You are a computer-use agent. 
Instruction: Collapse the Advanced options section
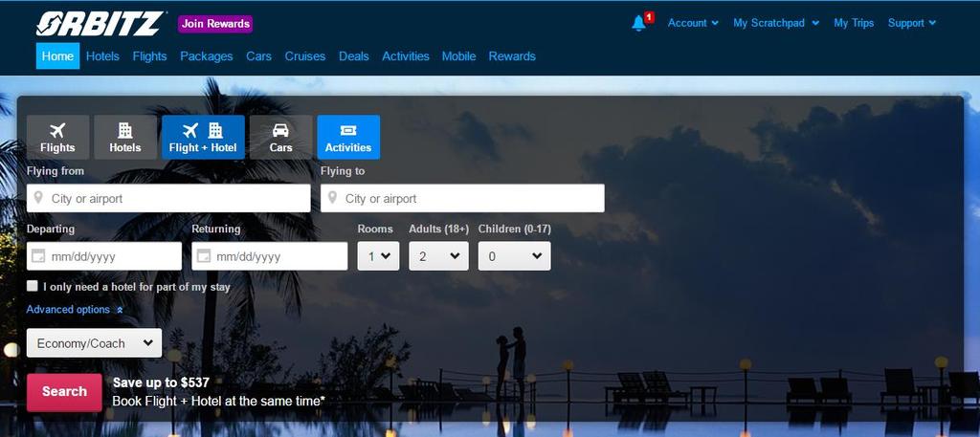coord(75,310)
